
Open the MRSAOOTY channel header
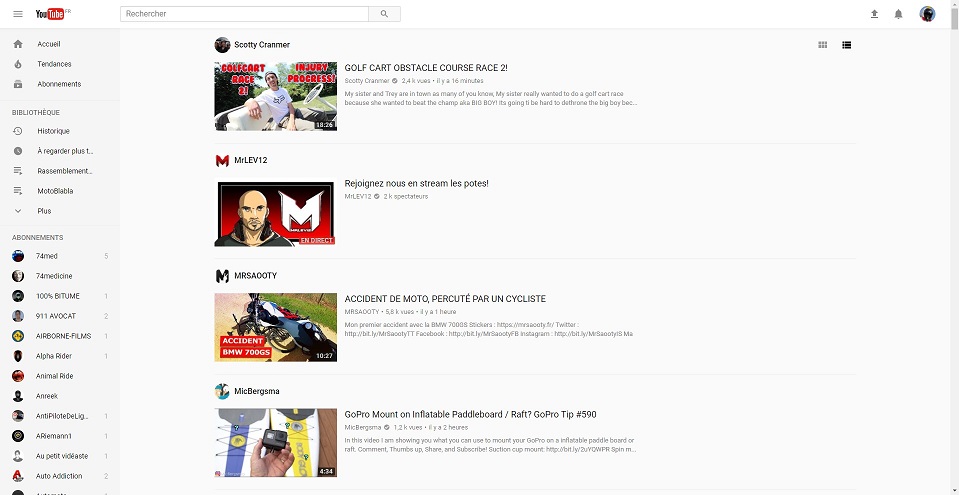coord(256,276)
